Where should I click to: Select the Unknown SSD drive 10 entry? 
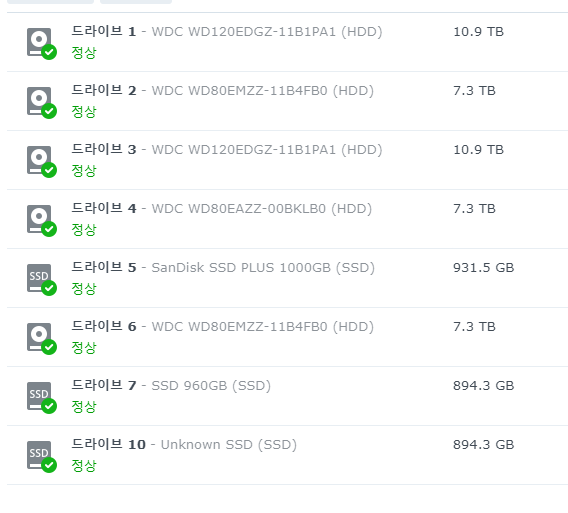pyautogui.click(x=184, y=445)
